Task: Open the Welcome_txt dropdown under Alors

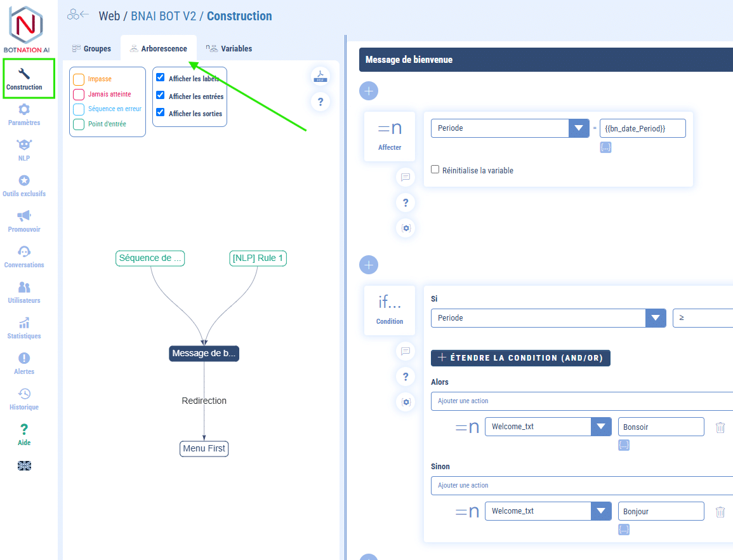Action: tap(600, 426)
